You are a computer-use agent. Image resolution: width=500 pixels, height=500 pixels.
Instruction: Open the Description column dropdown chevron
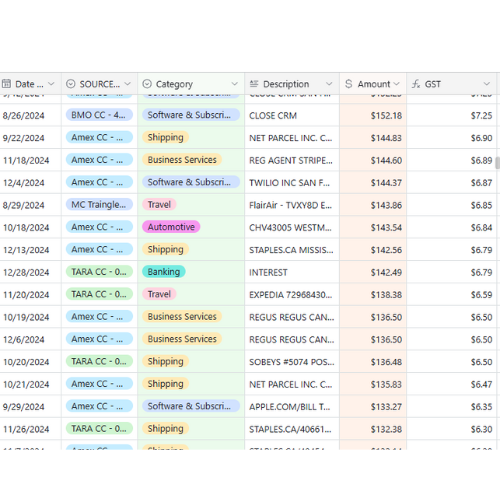pos(329,84)
